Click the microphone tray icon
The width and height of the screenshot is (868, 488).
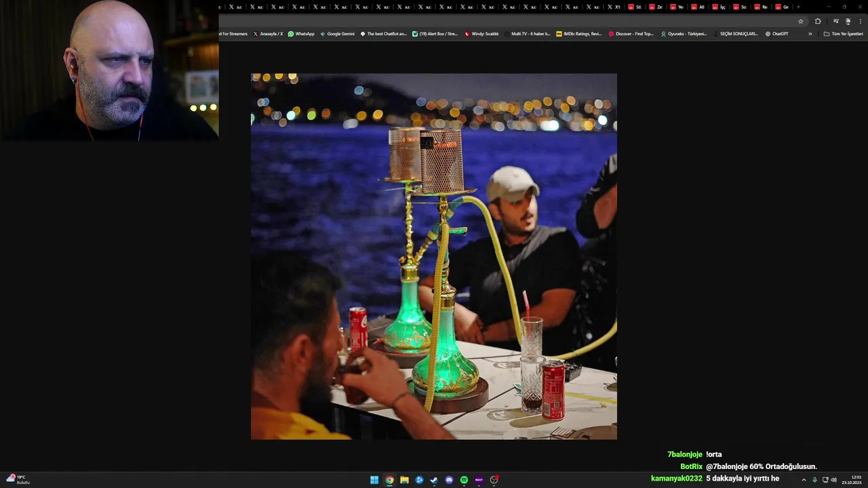[x=814, y=480]
